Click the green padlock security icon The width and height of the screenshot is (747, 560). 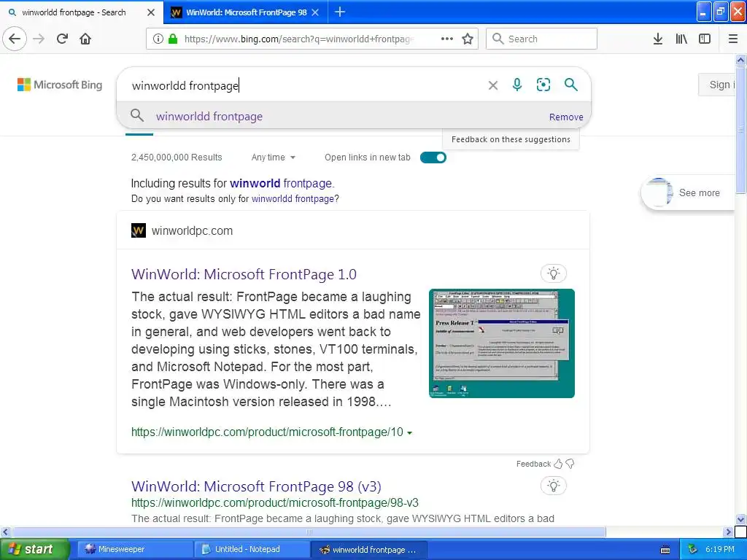tap(173, 39)
